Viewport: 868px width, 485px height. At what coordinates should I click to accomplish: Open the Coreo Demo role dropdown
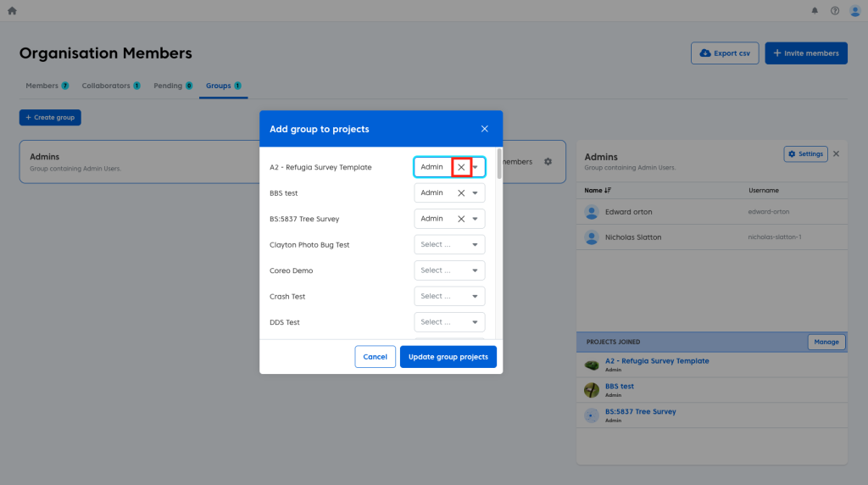[x=449, y=270]
